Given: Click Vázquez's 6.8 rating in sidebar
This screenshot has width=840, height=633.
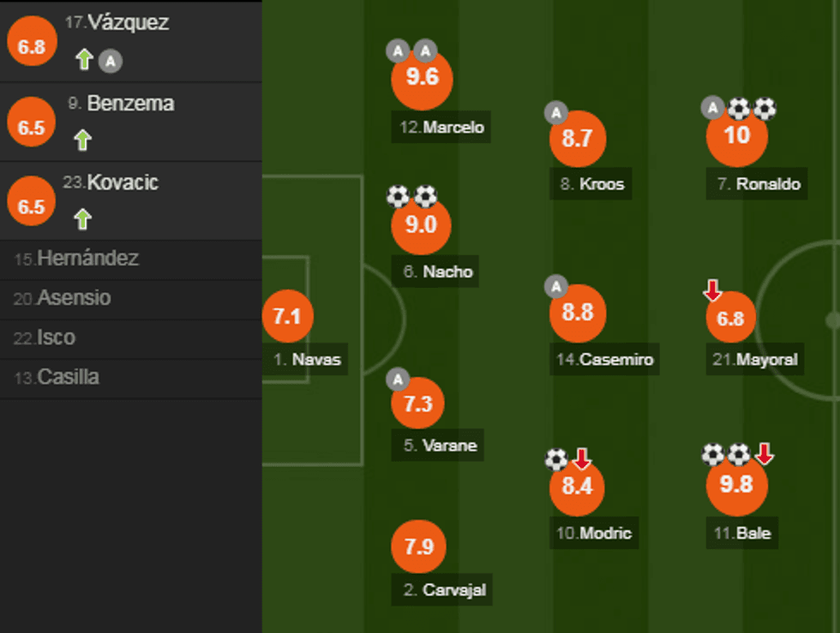Looking at the screenshot, I should [32, 46].
